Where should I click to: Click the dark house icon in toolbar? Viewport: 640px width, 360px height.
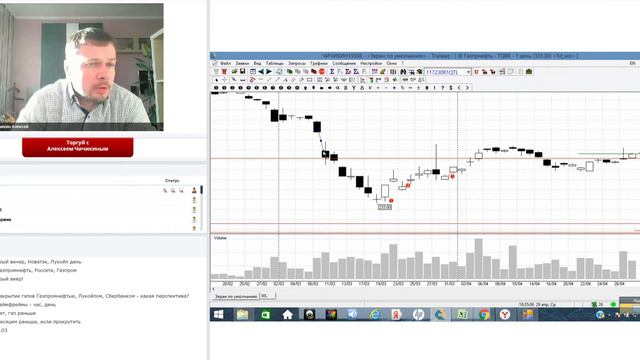[x=529, y=71]
